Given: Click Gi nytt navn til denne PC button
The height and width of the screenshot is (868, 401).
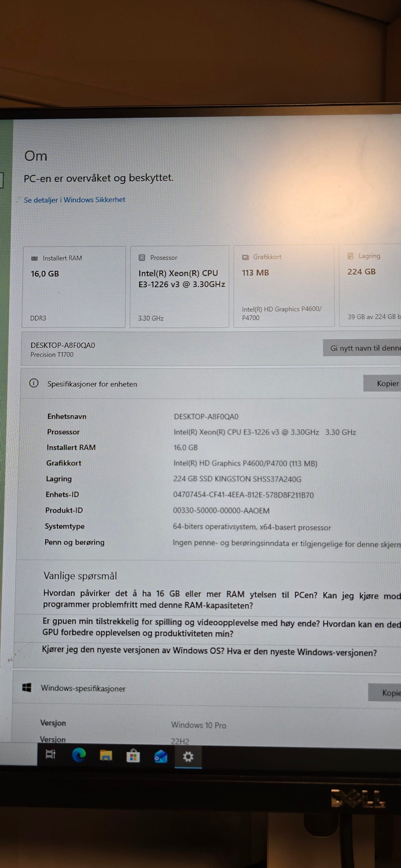Looking at the screenshot, I should click(x=362, y=348).
